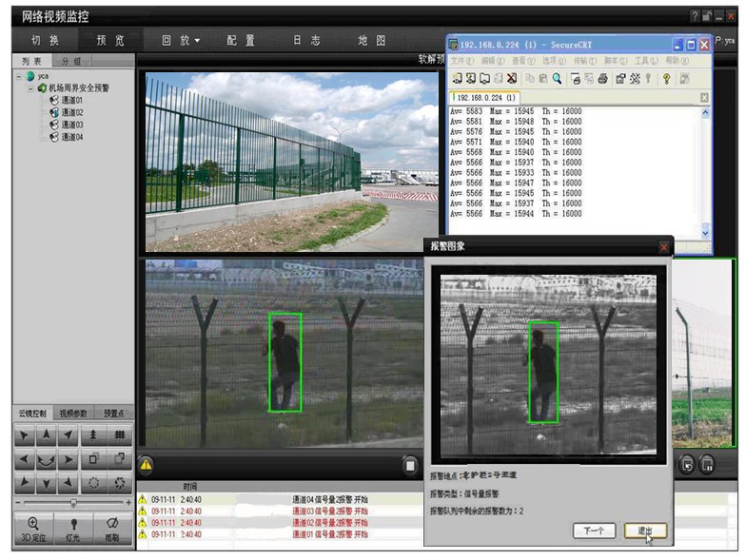Toggle the 雨刷 wiper control

click(x=112, y=528)
